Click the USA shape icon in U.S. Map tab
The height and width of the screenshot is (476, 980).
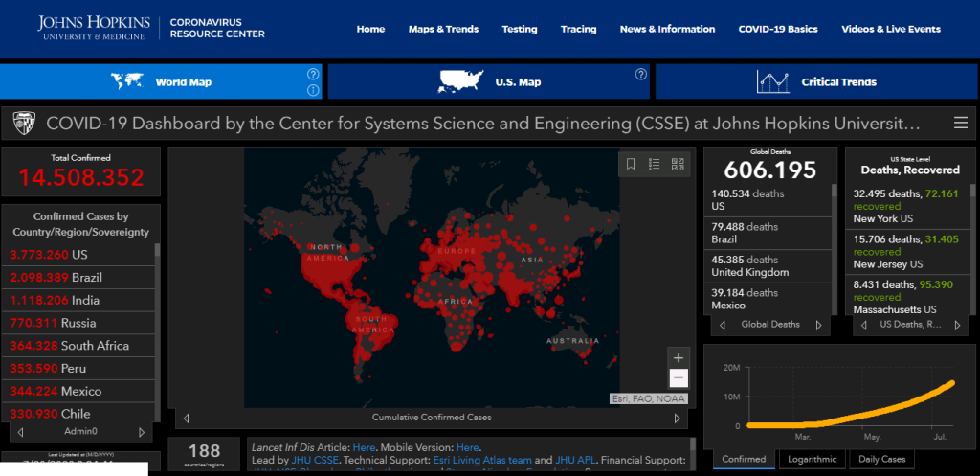(x=461, y=81)
